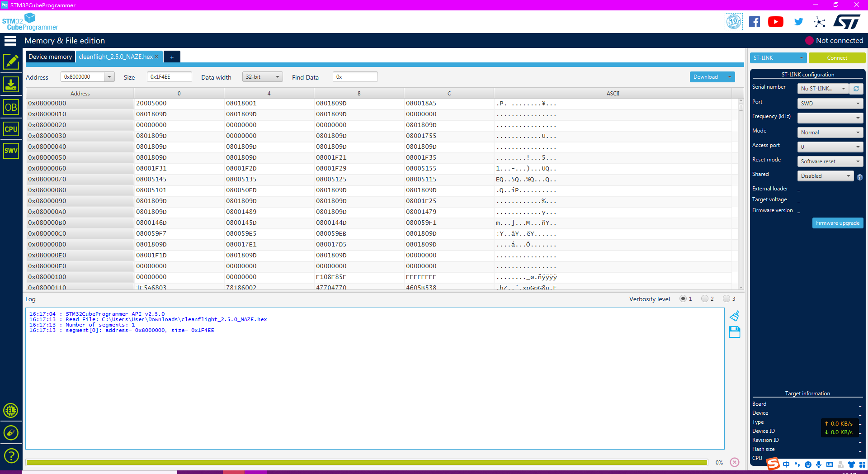Click the green Connect button
The image size is (868, 474).
pos(837,58)
